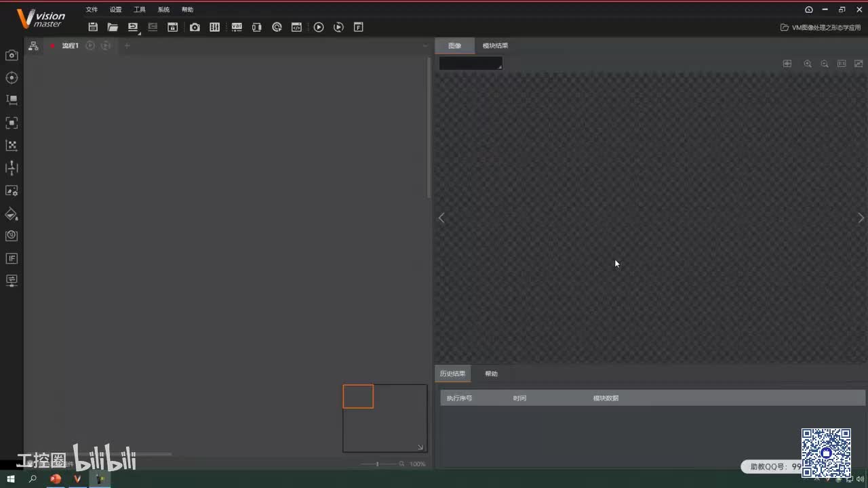Open Windows taskbar search
868x488 pixels.
(33, 479)
